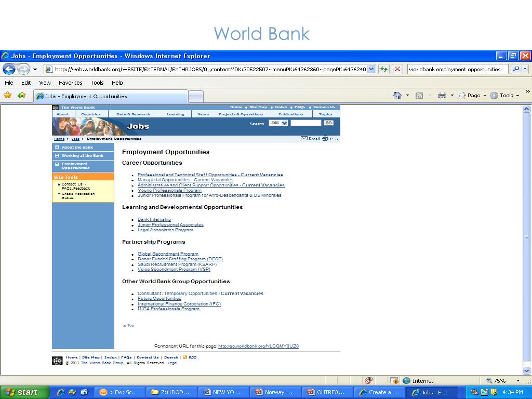Screen dimensions: 532x399
Task: Open the search provider dropdown arrow
Action: pos(525,69)
